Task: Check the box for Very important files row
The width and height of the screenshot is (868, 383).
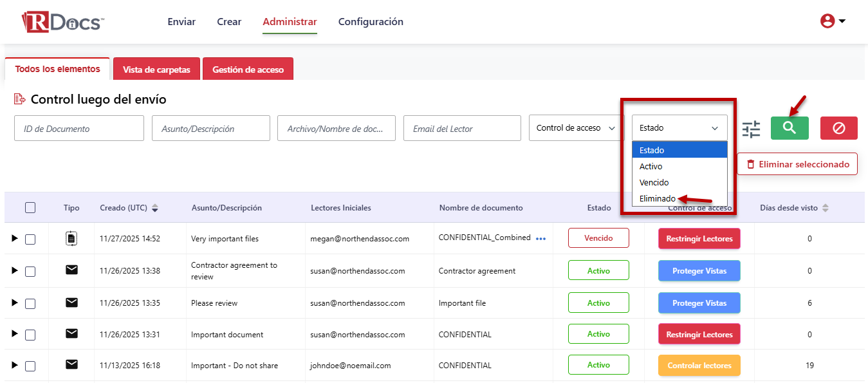Action: pos(30,239)
